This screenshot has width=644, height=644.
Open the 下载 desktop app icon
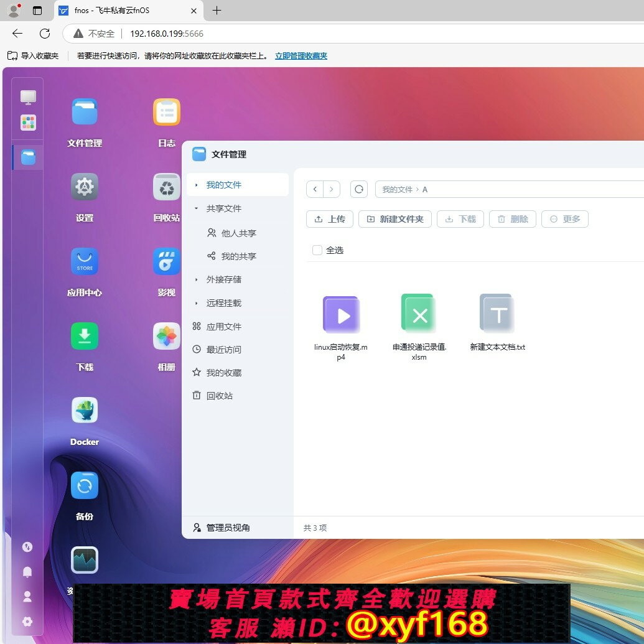(85, 337)
